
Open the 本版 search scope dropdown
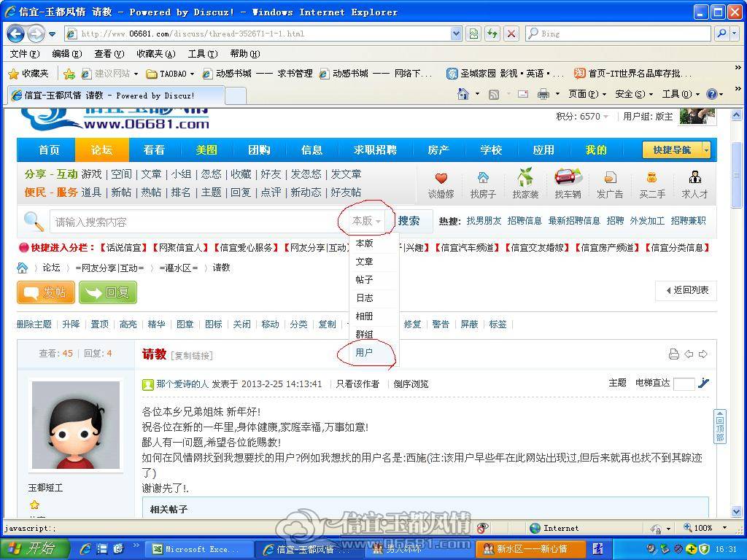pos(366,221)
